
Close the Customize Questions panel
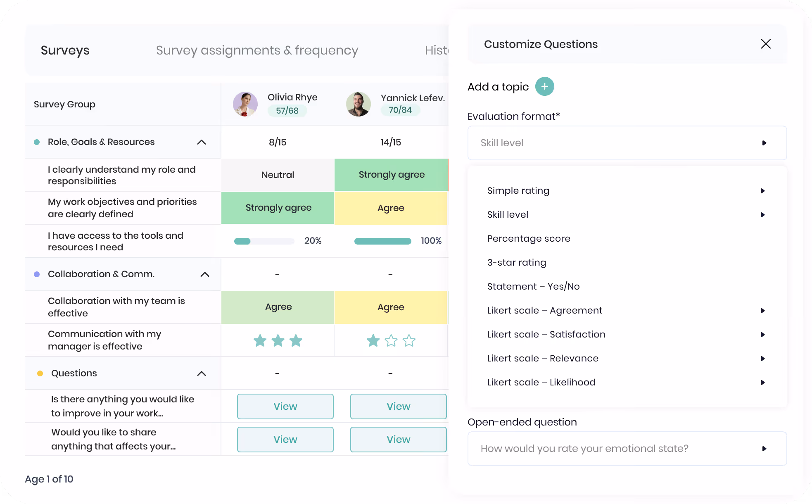(x=765, y=44)
